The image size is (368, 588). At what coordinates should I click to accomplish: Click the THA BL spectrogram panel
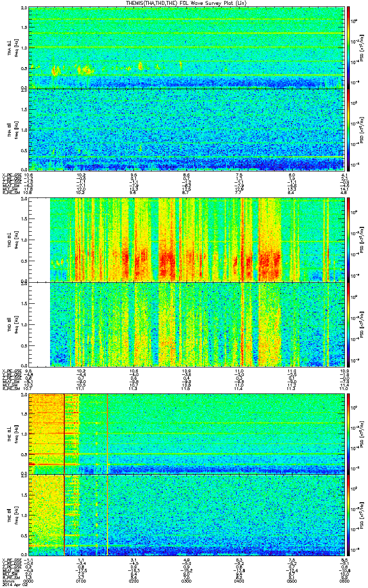(x=186, y=47)
